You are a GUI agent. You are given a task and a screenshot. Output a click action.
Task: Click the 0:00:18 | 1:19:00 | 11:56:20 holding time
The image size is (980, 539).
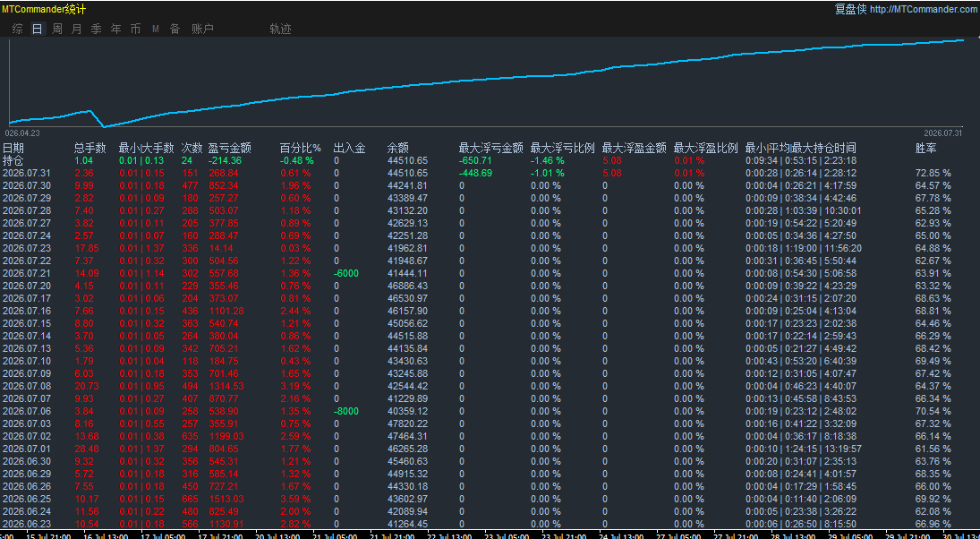804,248
